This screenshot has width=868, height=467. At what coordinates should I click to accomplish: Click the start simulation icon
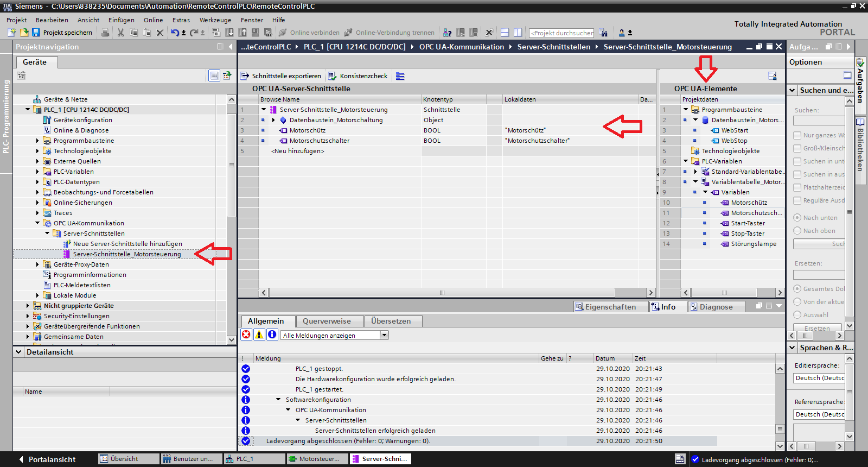tap(256, 33)
